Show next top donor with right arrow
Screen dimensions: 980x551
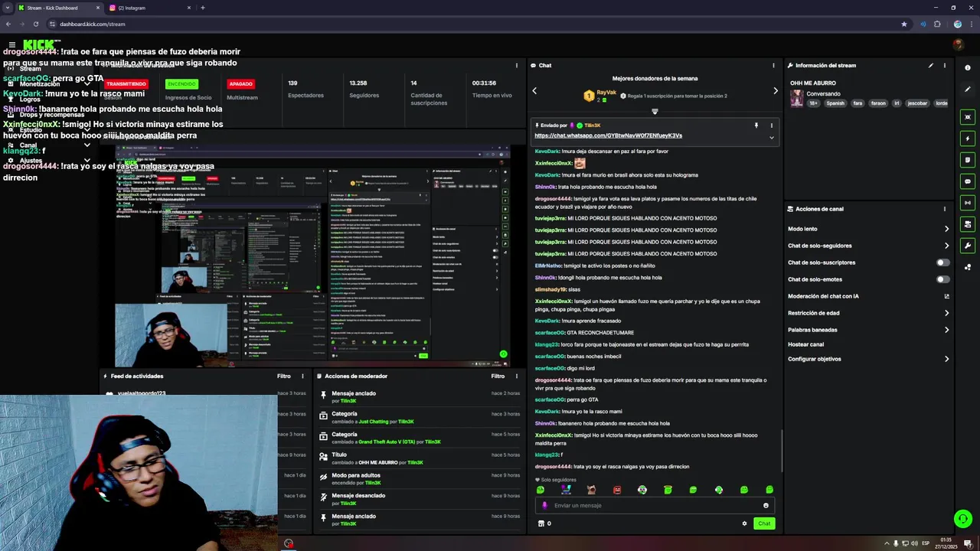[775, 91]
